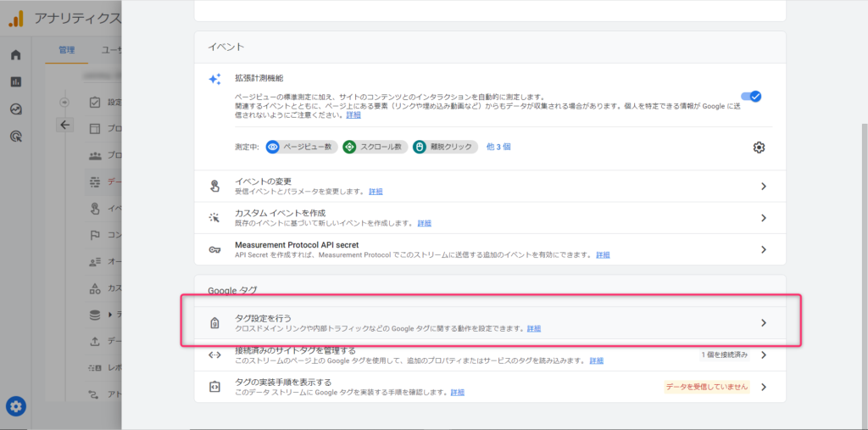Open the 詳細 link under 拡張計測機能

353,115
